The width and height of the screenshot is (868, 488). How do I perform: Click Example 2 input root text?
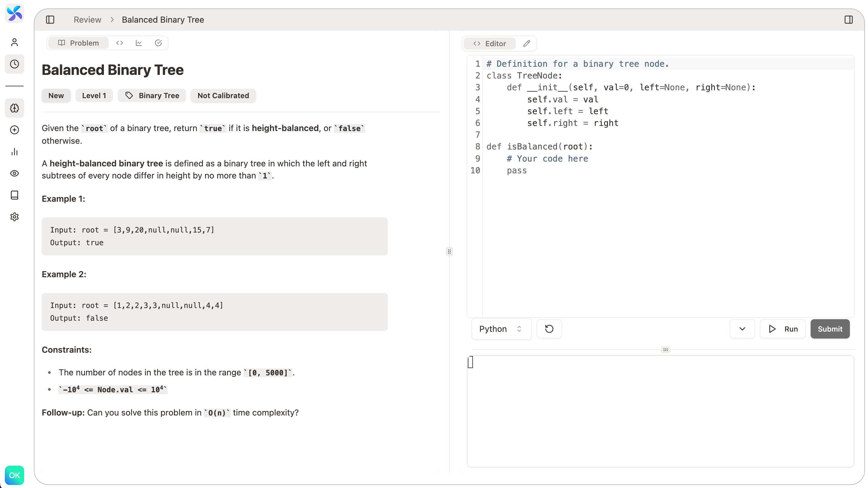[x=137, y=305]
